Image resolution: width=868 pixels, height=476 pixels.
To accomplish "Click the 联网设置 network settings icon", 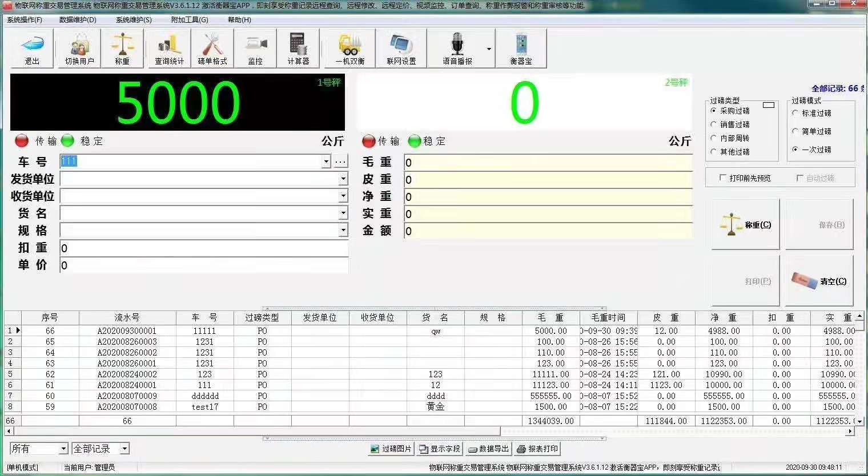I will coord(401,48).
